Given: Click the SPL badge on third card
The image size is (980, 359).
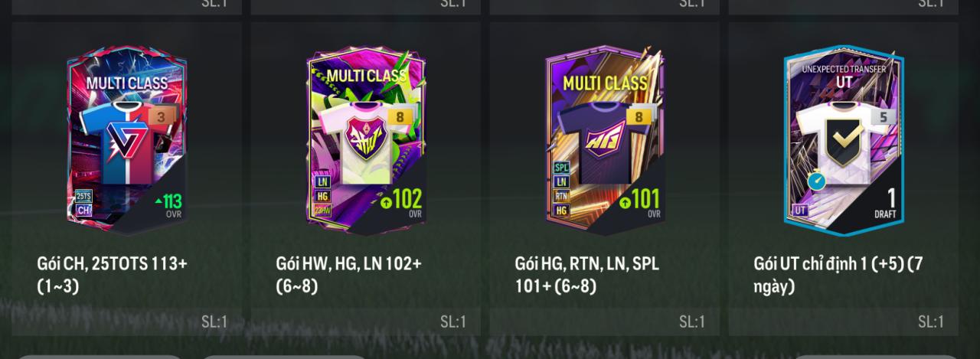Looking at the screenshot, I should pyautogui.click(x=561, y=168).
